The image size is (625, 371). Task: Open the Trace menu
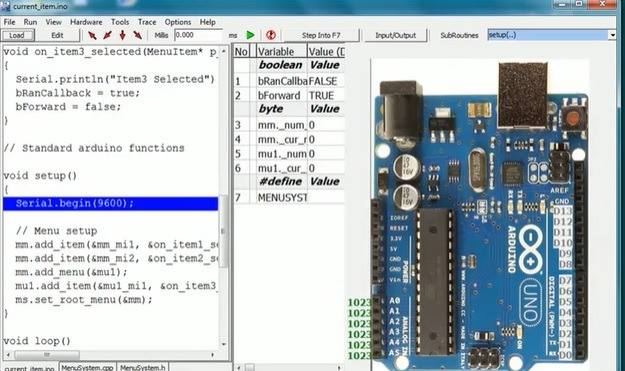coord(147,22)
